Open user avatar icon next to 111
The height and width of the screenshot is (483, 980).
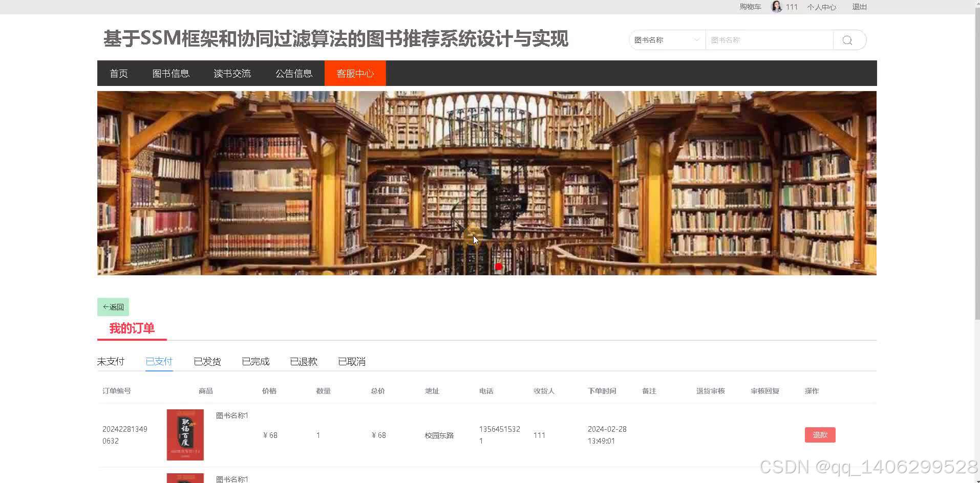point(777,7)
